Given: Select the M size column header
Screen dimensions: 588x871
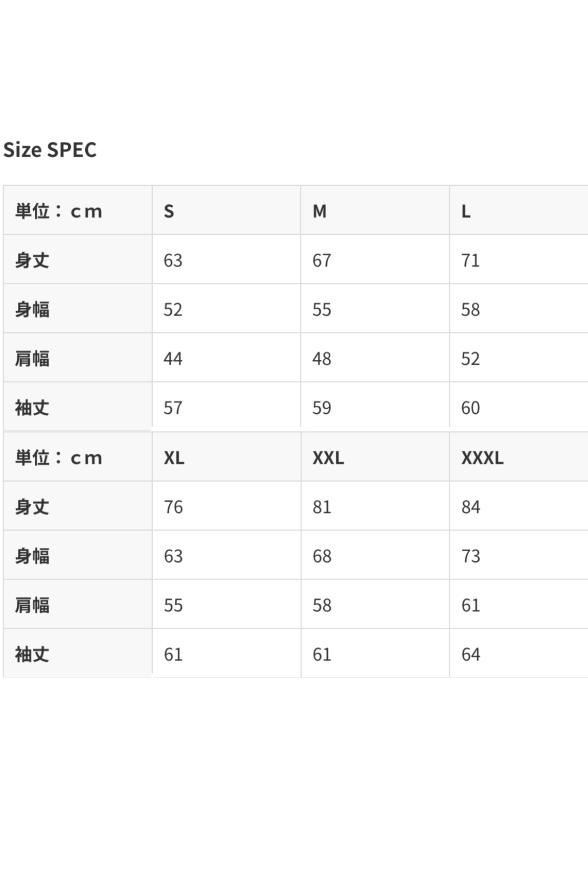Looking at the screenshot, I should point(319,211).
